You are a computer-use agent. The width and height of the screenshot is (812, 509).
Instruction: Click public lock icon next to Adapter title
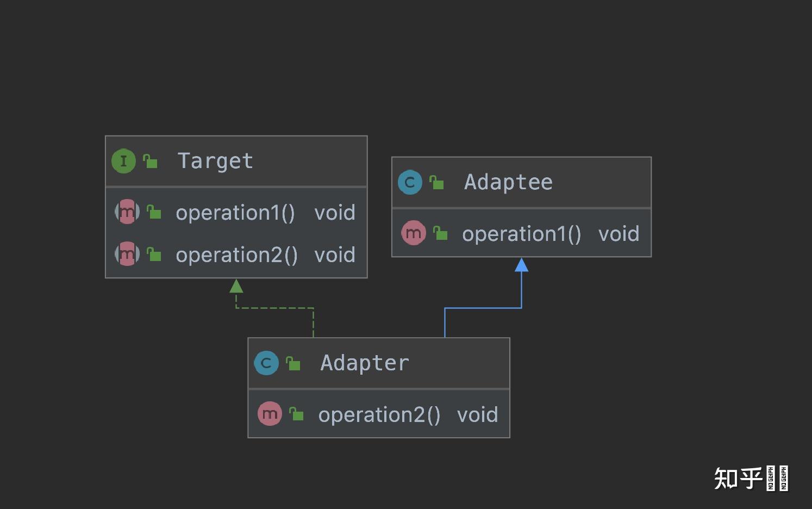[x=293, y=363]
